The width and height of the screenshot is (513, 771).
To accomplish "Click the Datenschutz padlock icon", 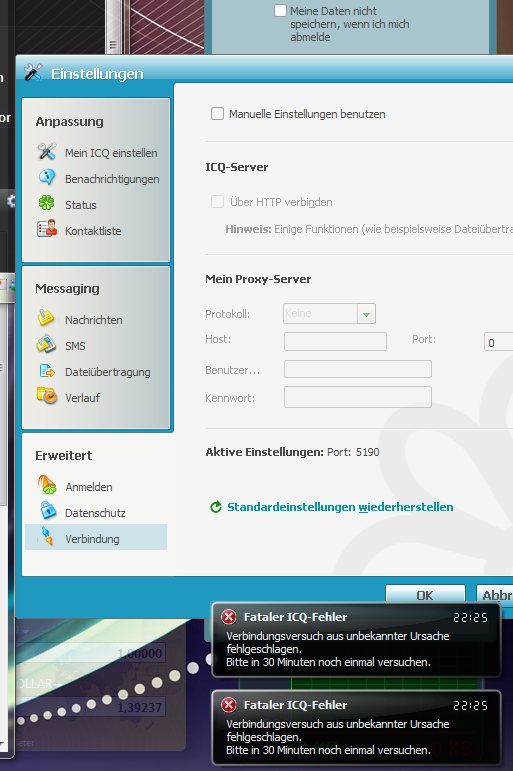I will 48,511.
